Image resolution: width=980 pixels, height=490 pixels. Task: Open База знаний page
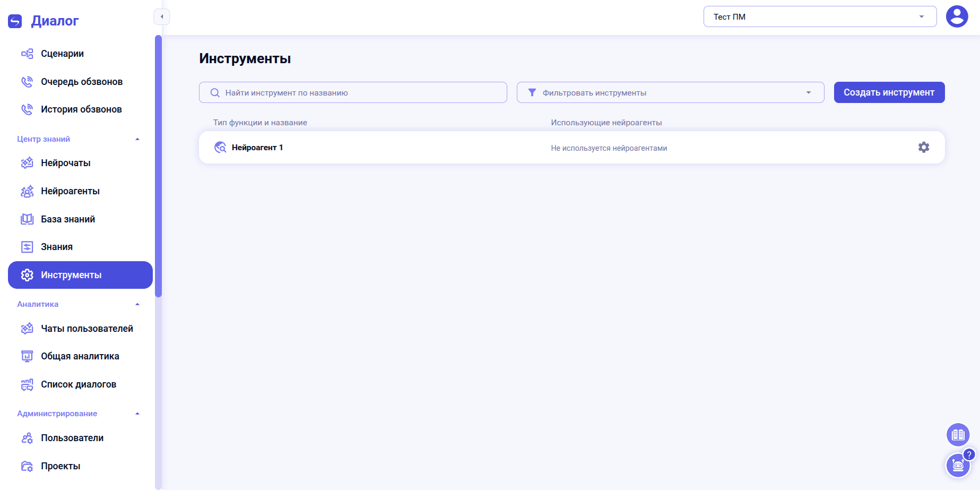tap(80, 219)
